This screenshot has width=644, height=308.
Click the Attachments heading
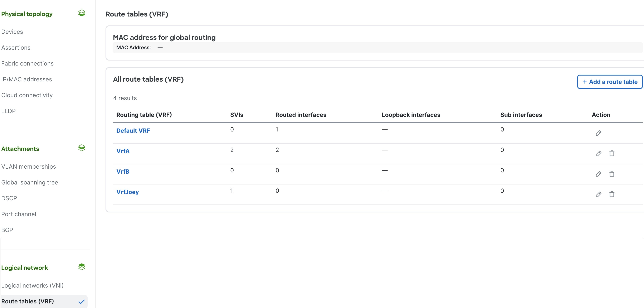(x=20, y=149)
